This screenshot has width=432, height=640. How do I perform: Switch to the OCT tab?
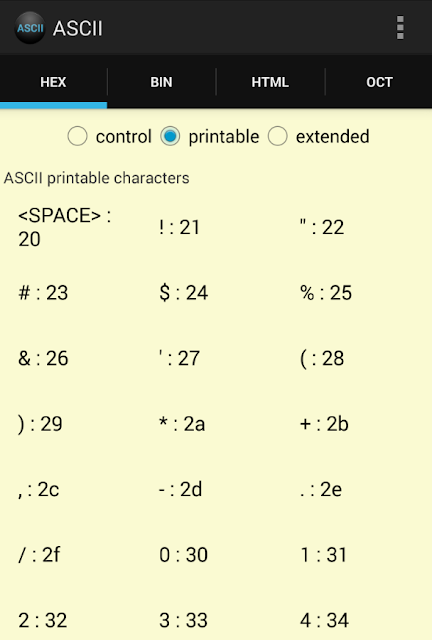click(x=379, y=82)
